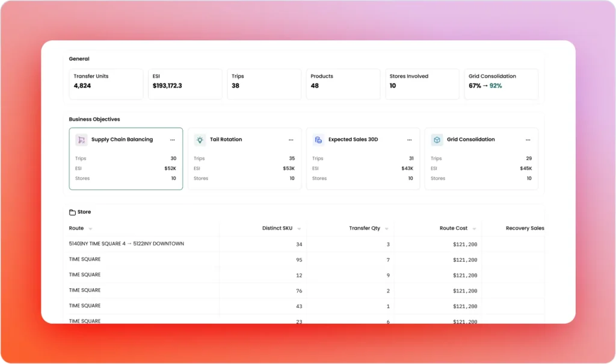This screenshot has height=364, width=616.
Task: Click the Grid Consolidation 67% to 92% card
Action: coord(501,84)
